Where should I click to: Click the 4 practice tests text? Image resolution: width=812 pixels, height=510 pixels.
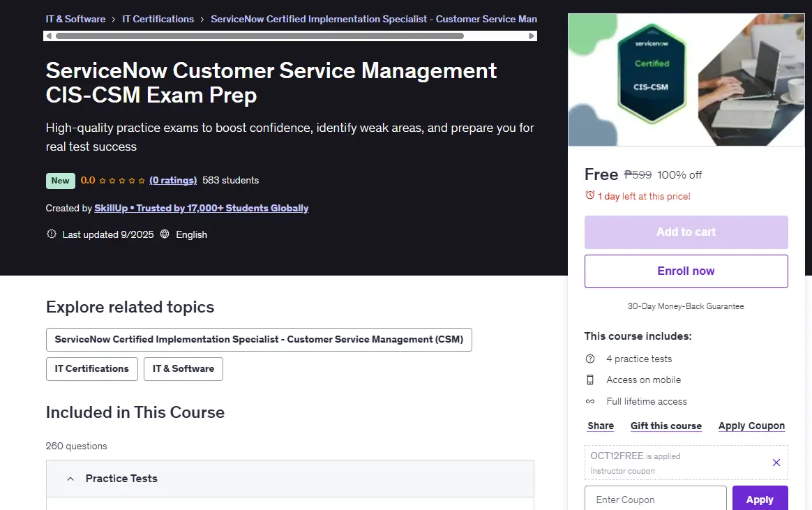[x=639, y=359]
